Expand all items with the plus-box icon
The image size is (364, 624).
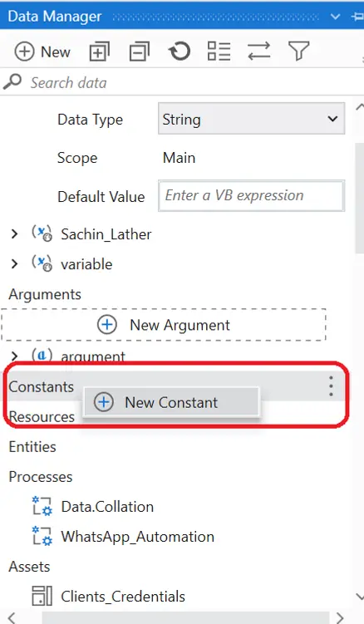click(99, 52)
